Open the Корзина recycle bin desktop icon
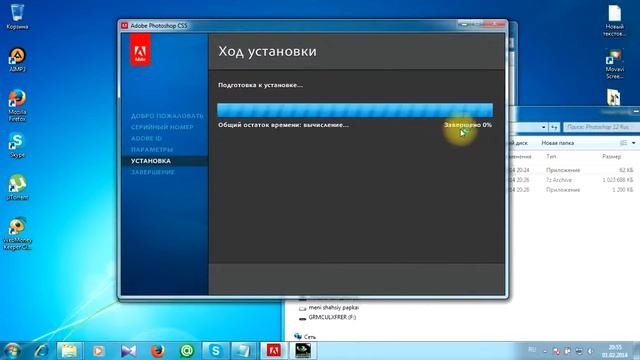This screenshot has height=360, width=640. [x=17, y=16]
